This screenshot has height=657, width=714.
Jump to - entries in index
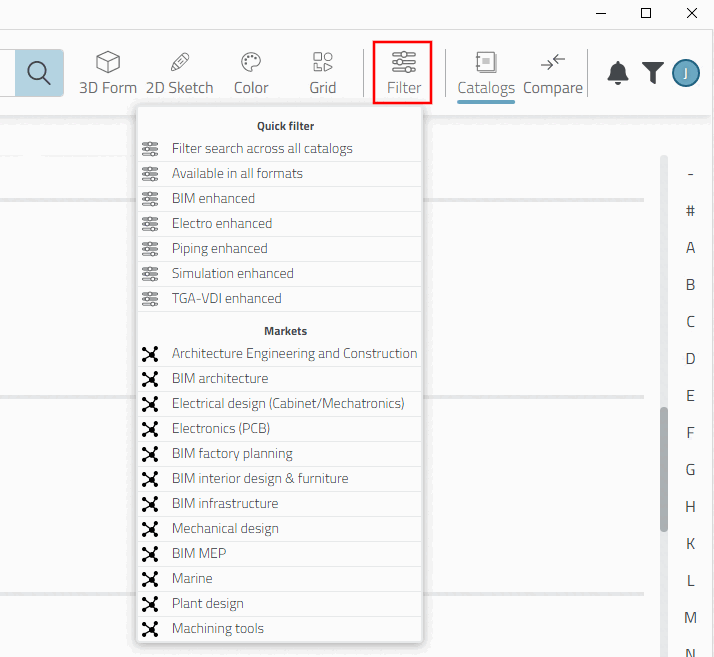pyautogui.click(x=690, y=174)
